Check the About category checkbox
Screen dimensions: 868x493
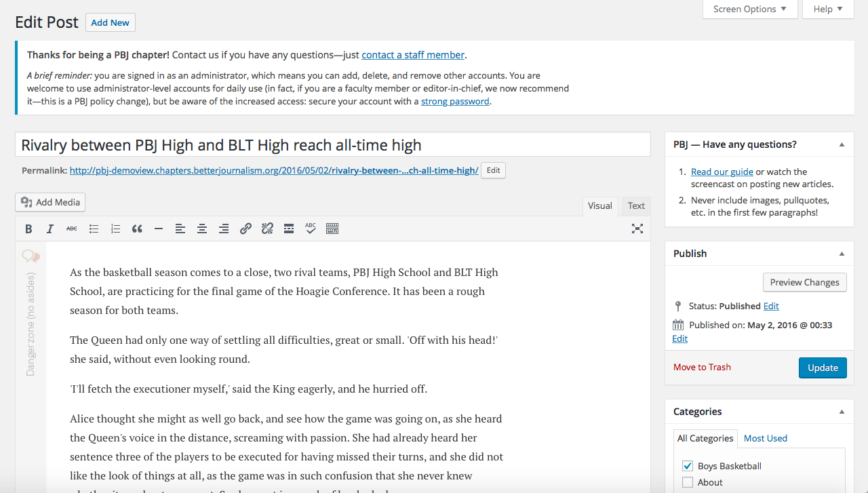pyautogui.click(x=688, y=482)
